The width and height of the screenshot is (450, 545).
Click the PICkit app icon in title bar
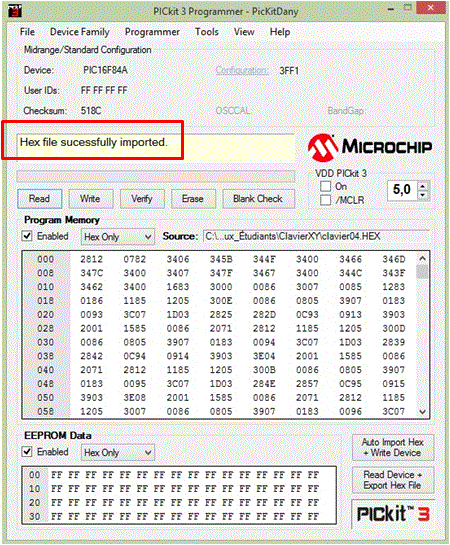tap(15, 11)
